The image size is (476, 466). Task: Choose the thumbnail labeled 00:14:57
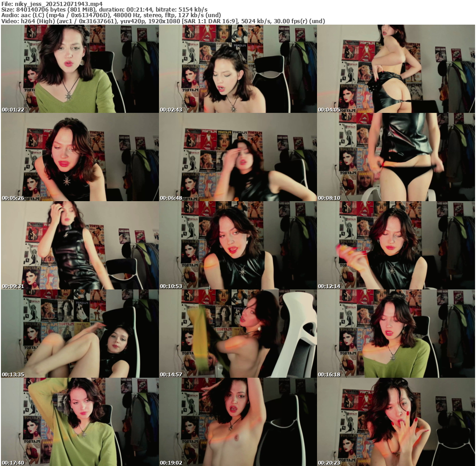click(x=238, y=334)
